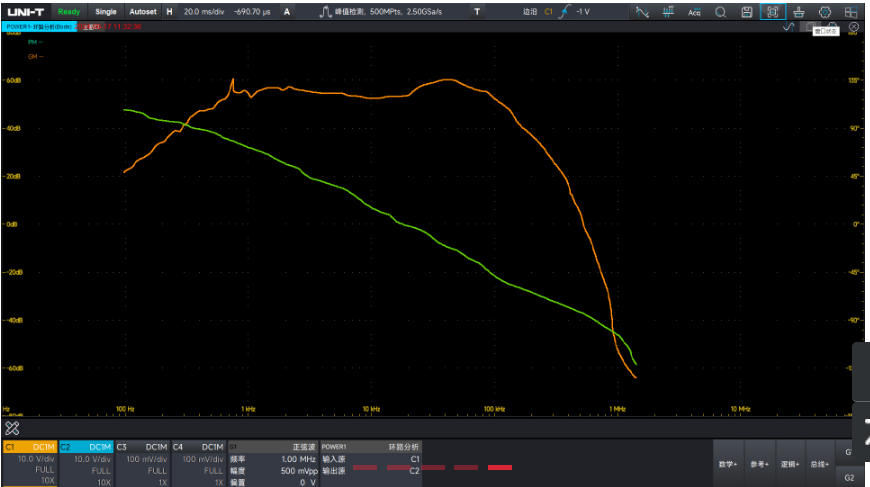The width and height of the screenshot is (870, 487).
Task: Click the rising edge trigger slope icon
Action: coord(564,12)
